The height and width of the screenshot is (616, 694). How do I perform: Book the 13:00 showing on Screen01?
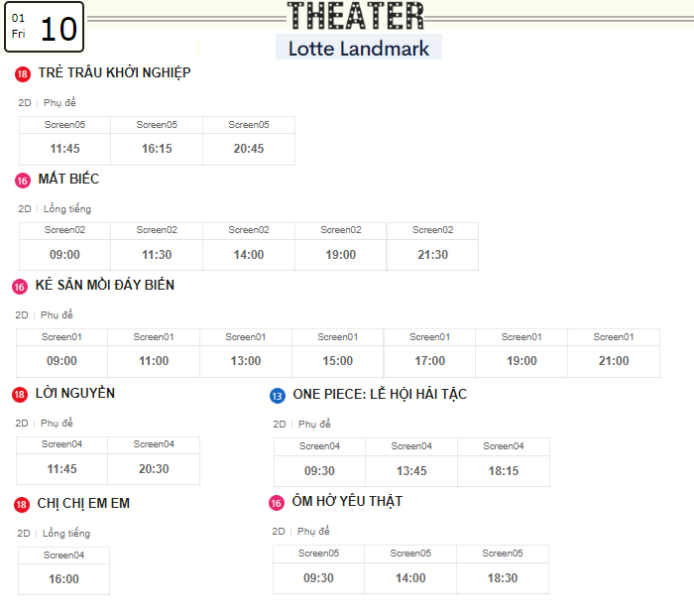[246, 361]
